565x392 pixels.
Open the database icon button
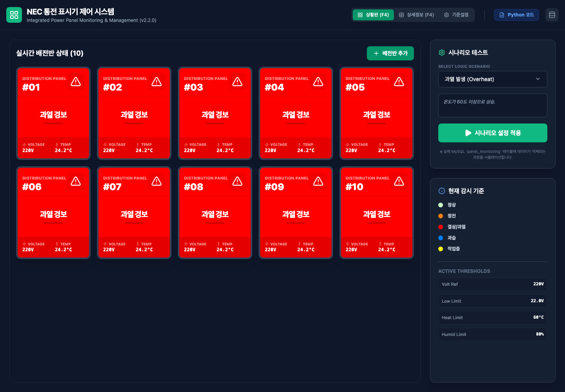tap(552, 15)
